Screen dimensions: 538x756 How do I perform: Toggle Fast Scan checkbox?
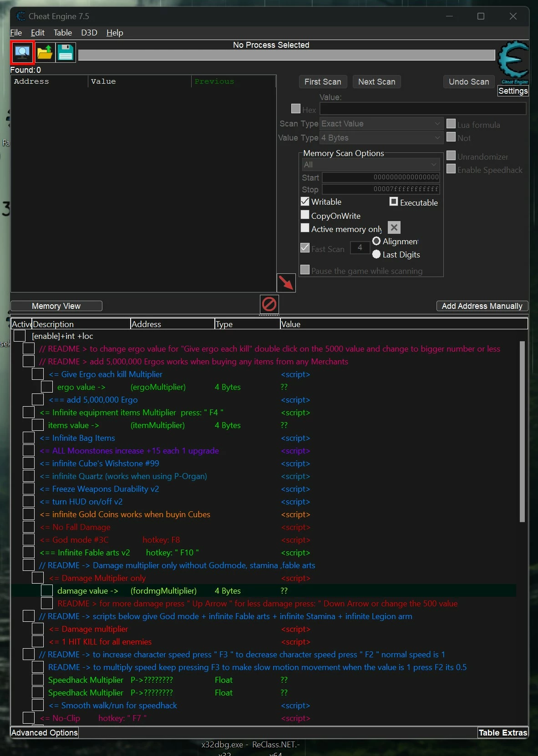(305, 248)
